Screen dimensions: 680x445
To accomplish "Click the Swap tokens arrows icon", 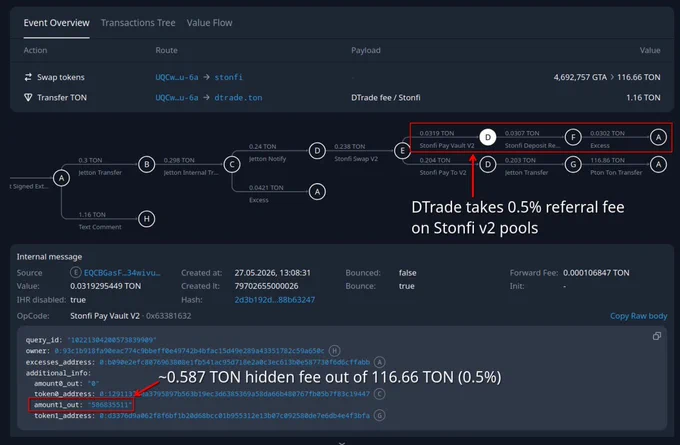I will (x=28, y=77).
